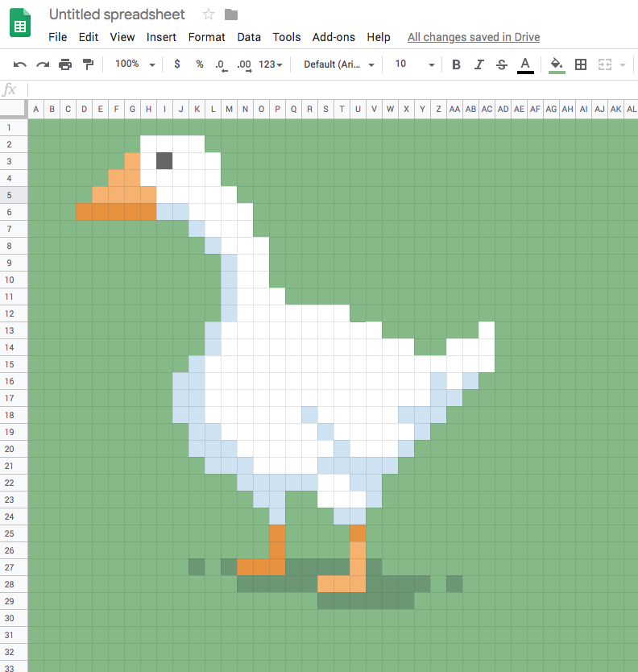Screen dimensions: 638x672
Task: Click the Merge cells icon
Action: pos(605,64)
